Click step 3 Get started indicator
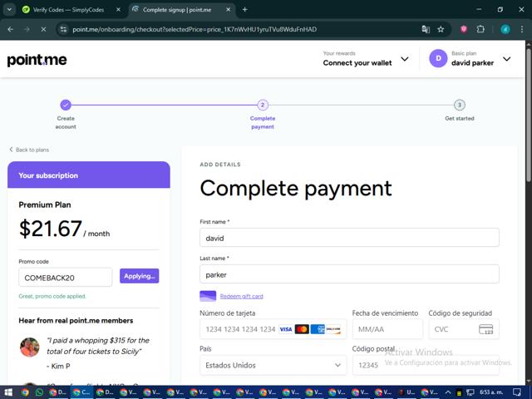532x399 pixels. point(460,105)
